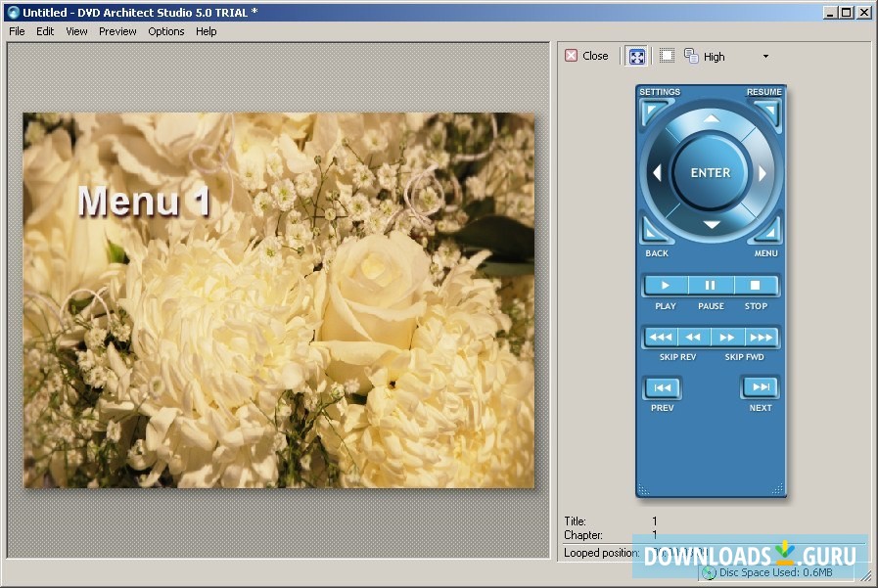
Task: Pause the DVD preview
Action: tap(710, 285)
